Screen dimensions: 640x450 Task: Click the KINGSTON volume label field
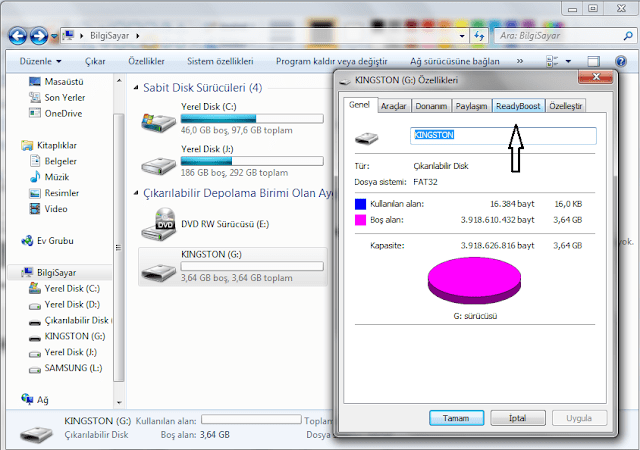click(x=503, y=136)
